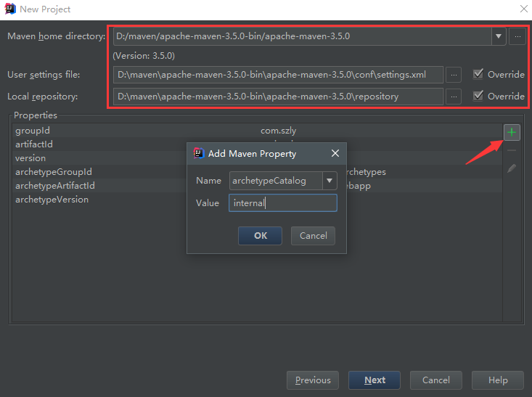Click the wizard's Cancel button at bottom

(436, 380)
